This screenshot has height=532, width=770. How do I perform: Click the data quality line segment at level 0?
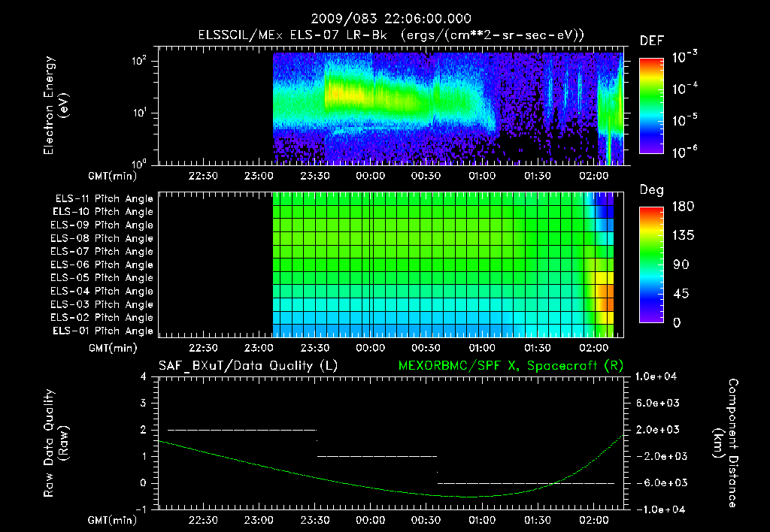pyautogui.click(x=526, y=483)
